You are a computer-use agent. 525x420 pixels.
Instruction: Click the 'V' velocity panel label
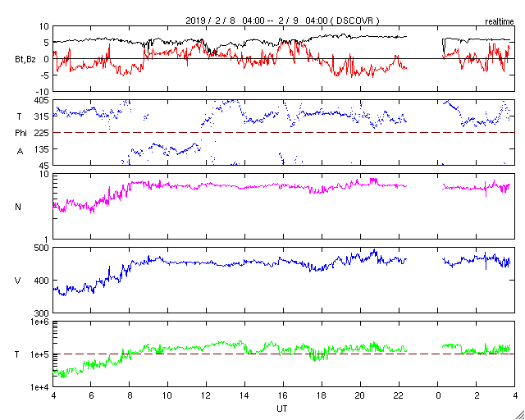pos(18,281)
